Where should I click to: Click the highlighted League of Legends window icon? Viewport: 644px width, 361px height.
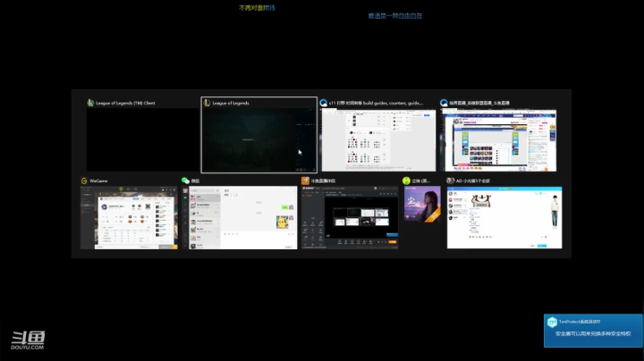pyautogui.click(x=207, y=103)
